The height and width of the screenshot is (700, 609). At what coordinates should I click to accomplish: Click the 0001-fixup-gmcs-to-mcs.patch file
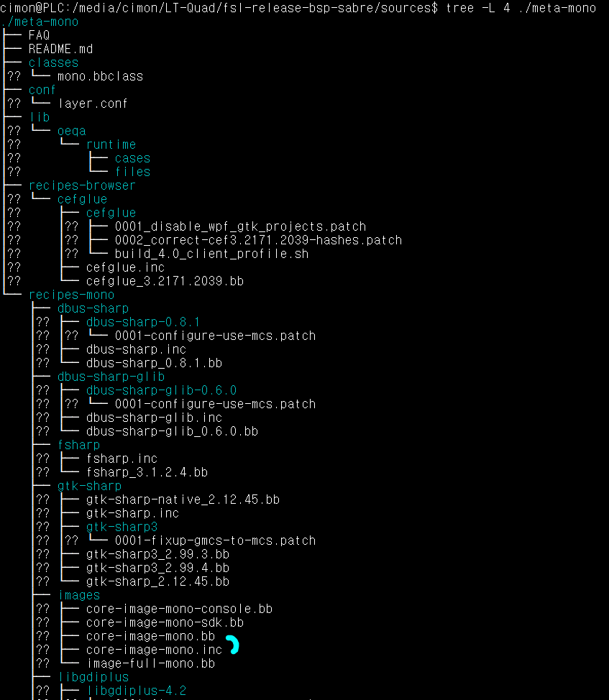(x=215, y=540)
